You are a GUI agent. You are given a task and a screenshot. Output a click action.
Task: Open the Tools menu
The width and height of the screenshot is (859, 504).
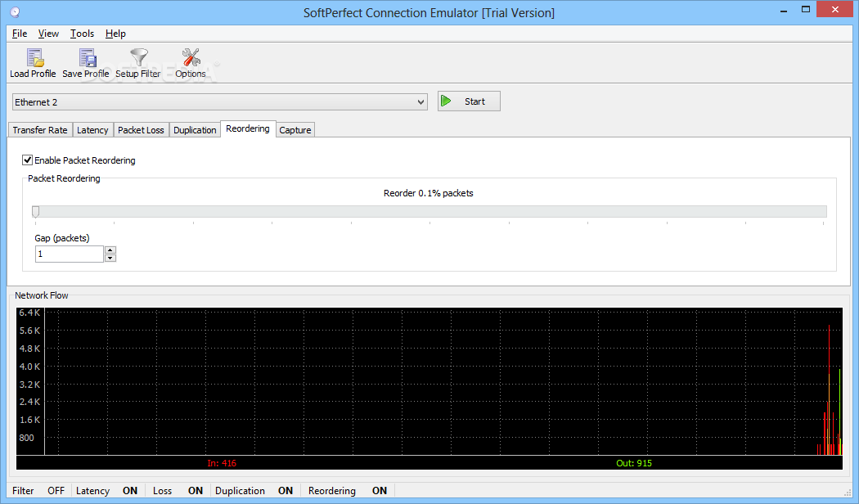point(82,34)
